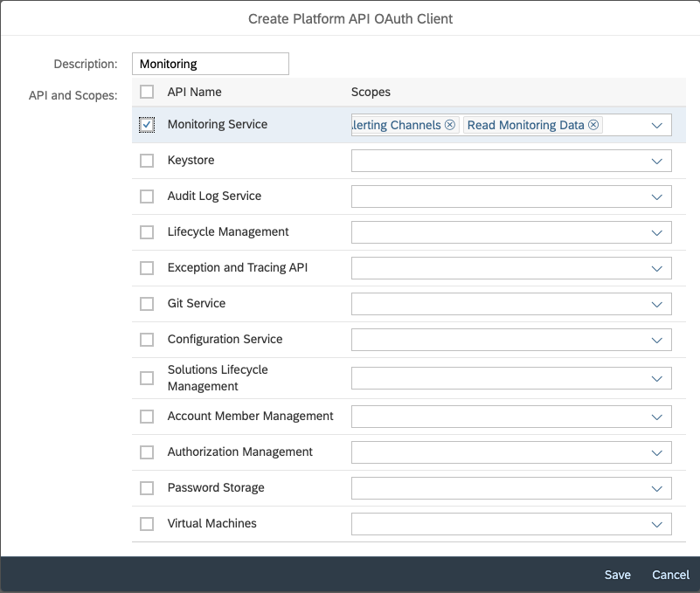Open the Account Member Management scopes dropdown
700x593 pixels.
click(657, 416)
